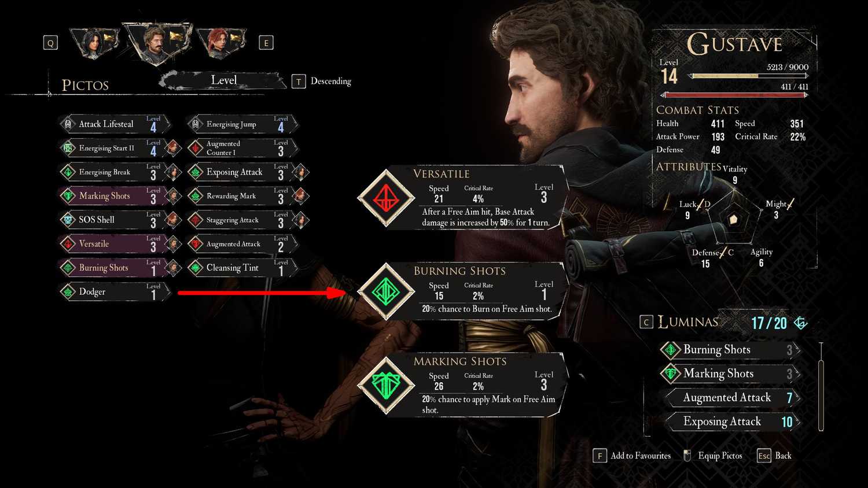Click the red Versatile picto diamond icon
This screenshot has height=488, width=868.
point(386,198)
